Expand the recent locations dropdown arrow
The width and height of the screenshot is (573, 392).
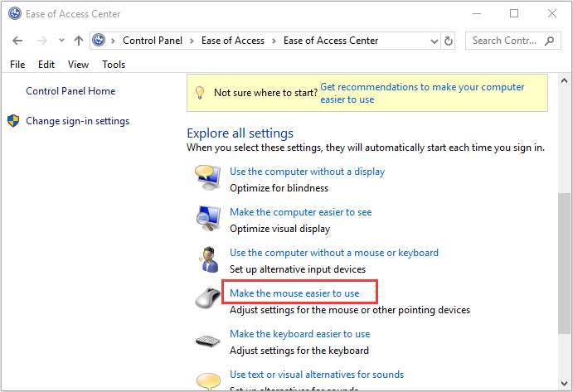(x=60, y=41)
